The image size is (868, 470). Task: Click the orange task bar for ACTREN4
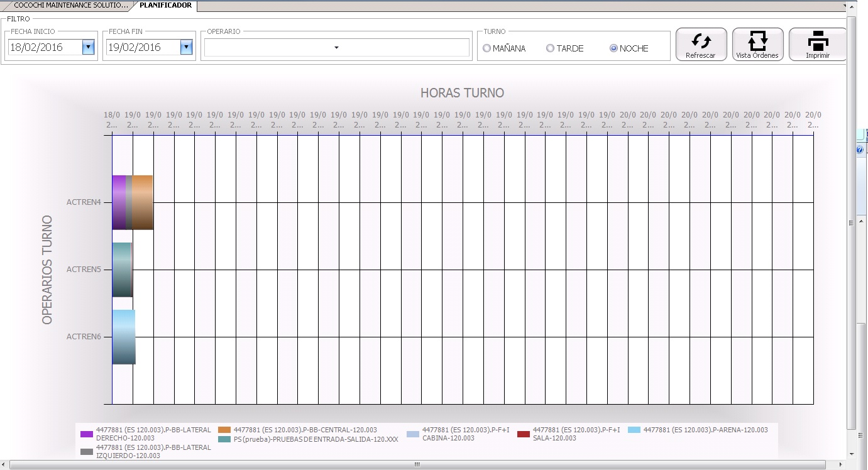click(143, 202)
